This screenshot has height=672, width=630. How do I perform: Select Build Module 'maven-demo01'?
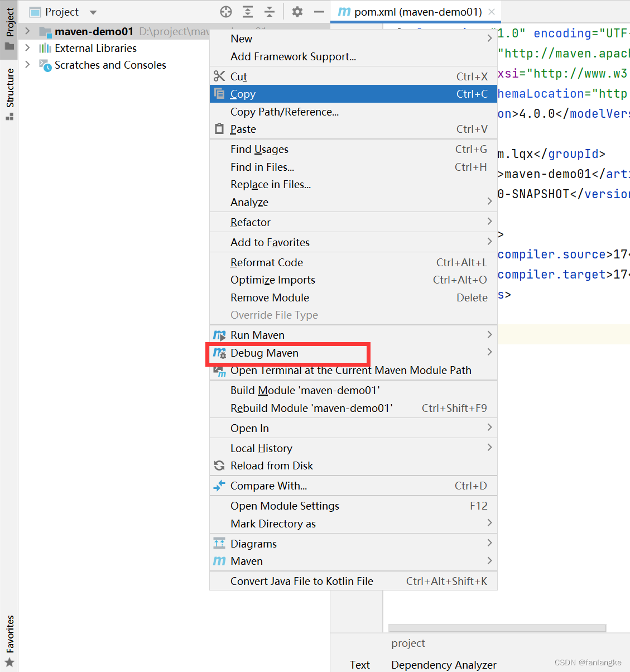(353, 390)
